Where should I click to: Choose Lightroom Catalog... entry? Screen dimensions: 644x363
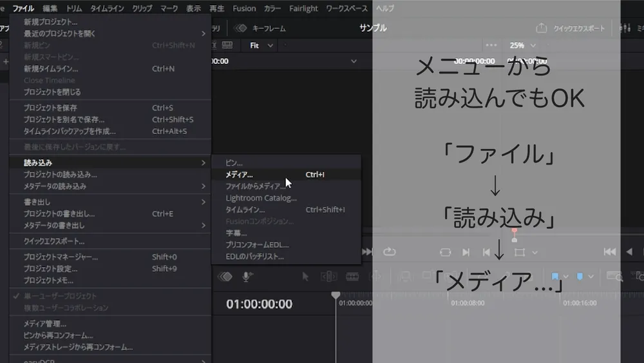[287, 198]
